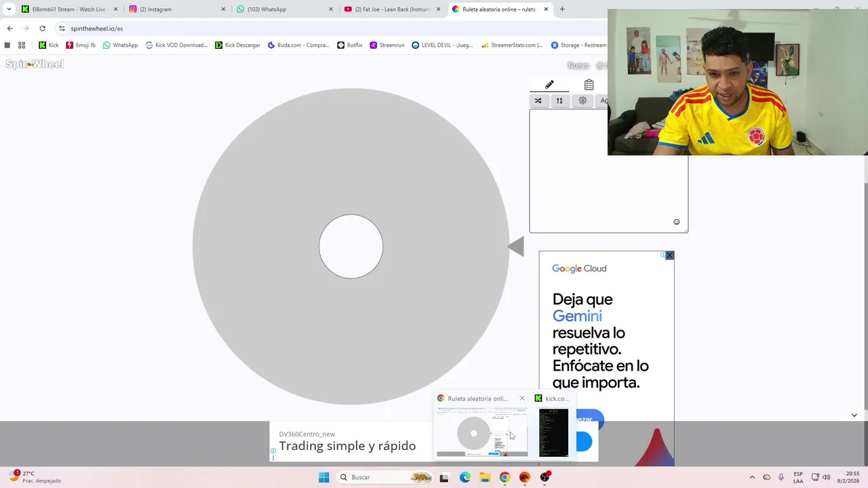Open the Streamrun bookmark
Viewport: 868px width, 488px height.
pyautogui.click(x=387, y=45)
